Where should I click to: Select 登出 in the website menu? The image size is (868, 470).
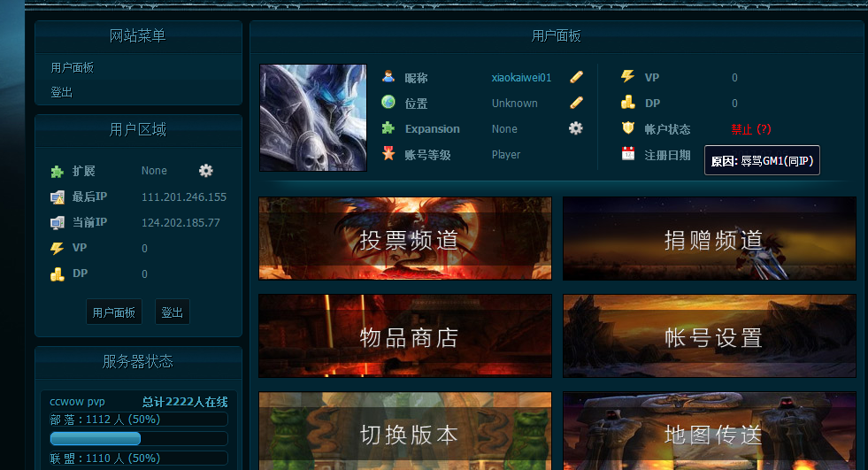(62, 92)
